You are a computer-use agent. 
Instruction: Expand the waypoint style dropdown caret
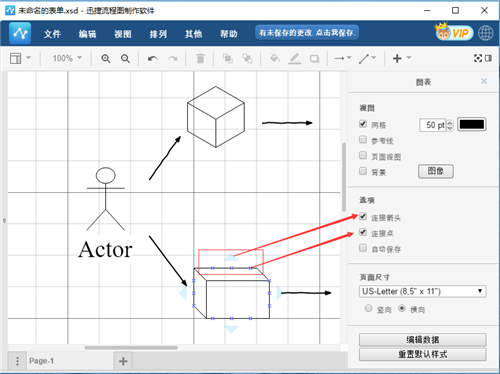click(374, 58)
